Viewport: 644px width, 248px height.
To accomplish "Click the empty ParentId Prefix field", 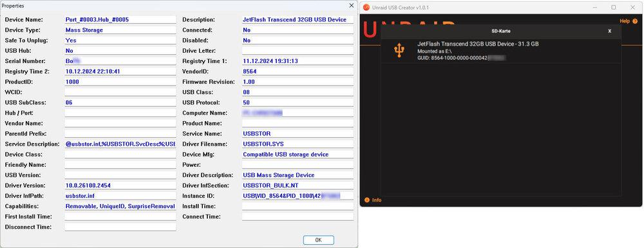I will (120, 134).
